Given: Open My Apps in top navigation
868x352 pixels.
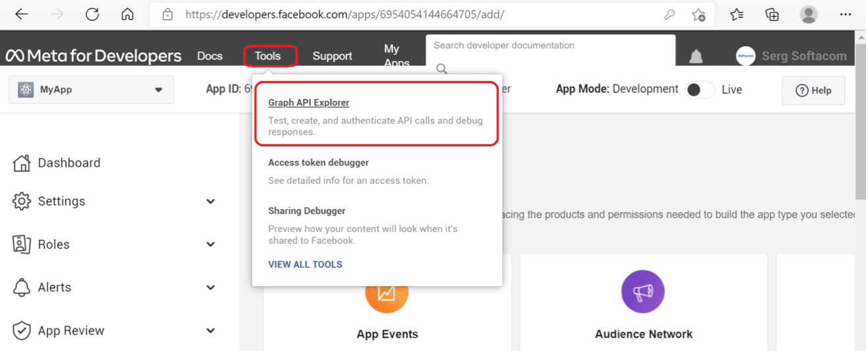Looking at the screenshot, I should tap(396, 56).
